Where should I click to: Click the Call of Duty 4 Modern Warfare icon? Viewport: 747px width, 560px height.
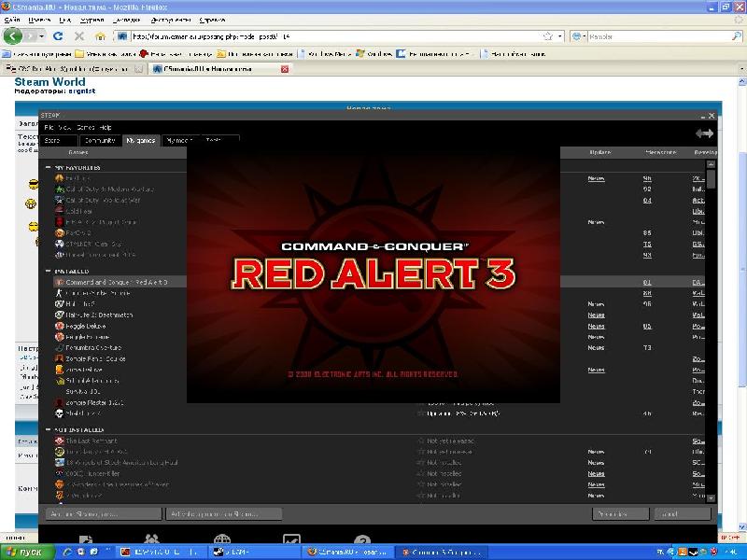59,189
